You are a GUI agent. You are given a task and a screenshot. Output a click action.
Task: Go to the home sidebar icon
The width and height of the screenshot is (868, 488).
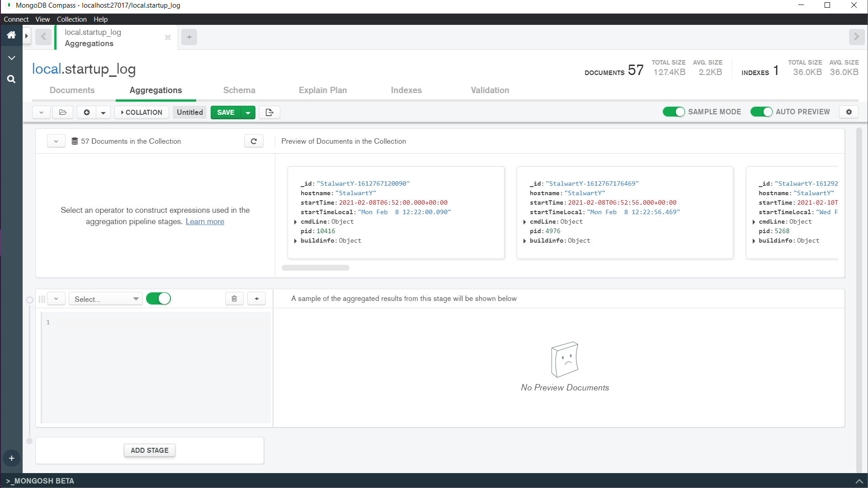(11, 35)
